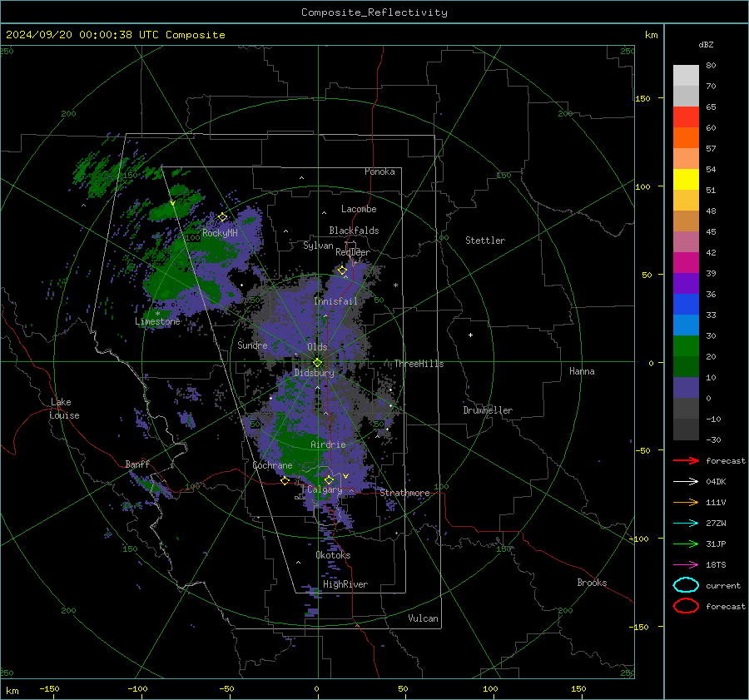The height and width of the screenshot is (700, 749).
Task: Click the green 31JP arrow icon
Action: 686,544
